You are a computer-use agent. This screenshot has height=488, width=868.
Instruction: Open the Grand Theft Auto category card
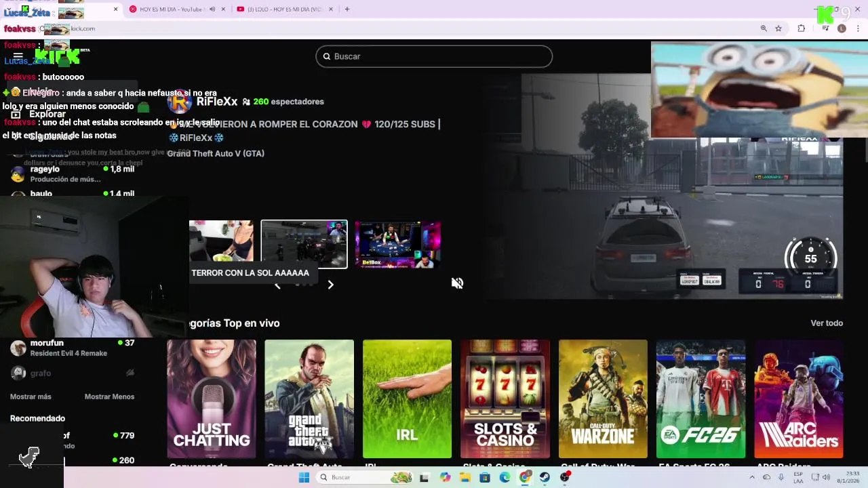click(x=309, y=399)
